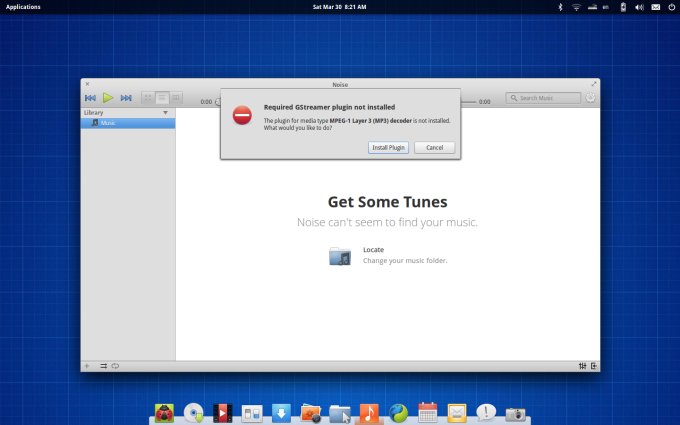Launch the photo manager from dock
The image size is (680, 425).
(311, 413)
